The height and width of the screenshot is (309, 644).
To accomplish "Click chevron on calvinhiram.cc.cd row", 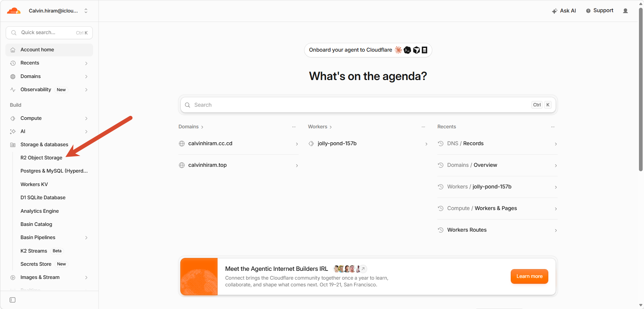I will point(297,144).
